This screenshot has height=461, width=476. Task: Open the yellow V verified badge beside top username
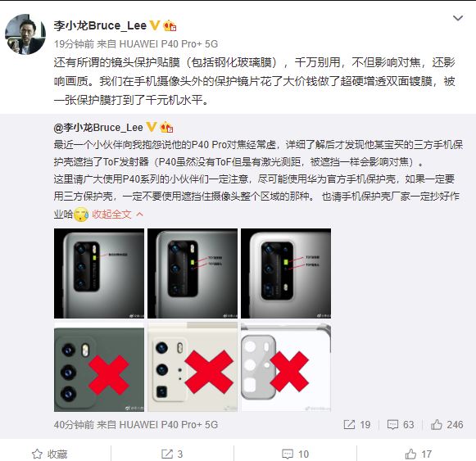(155, 25)
